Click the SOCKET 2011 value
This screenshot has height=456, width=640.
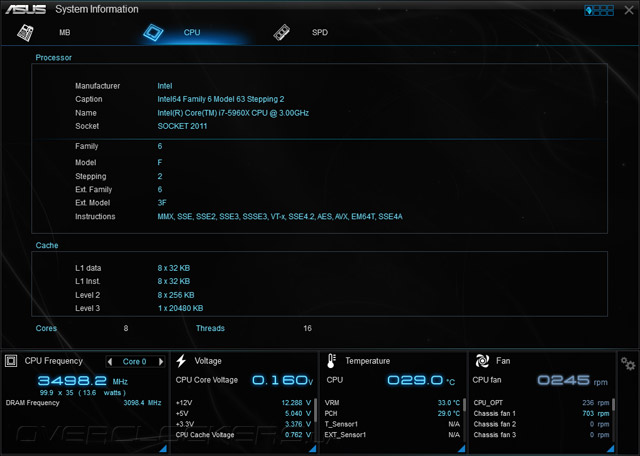(x=182, y=126)
